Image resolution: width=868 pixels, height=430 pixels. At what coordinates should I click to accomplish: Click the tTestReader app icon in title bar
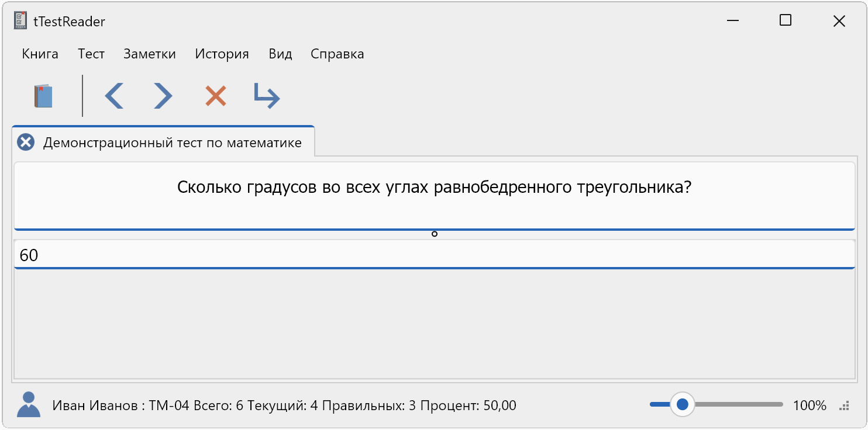click(x=20, y=21)
